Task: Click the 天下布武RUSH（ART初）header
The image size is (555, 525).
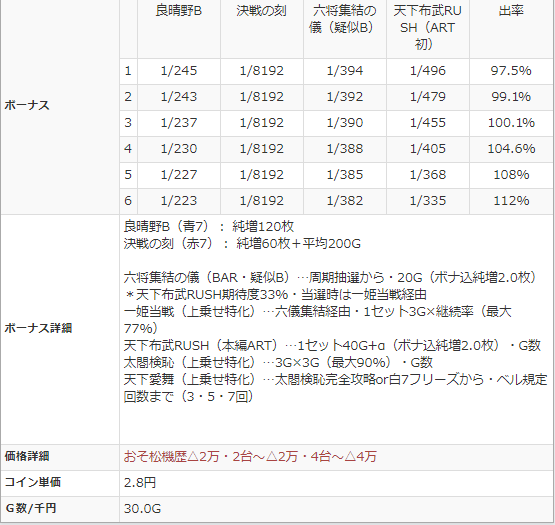Action: click(428, 28)
